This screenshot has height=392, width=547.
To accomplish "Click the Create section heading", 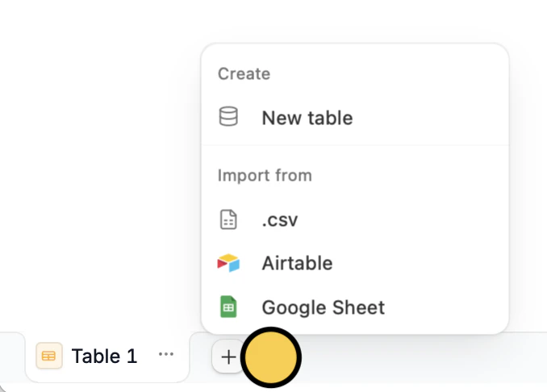I will [x=244, y=73].
